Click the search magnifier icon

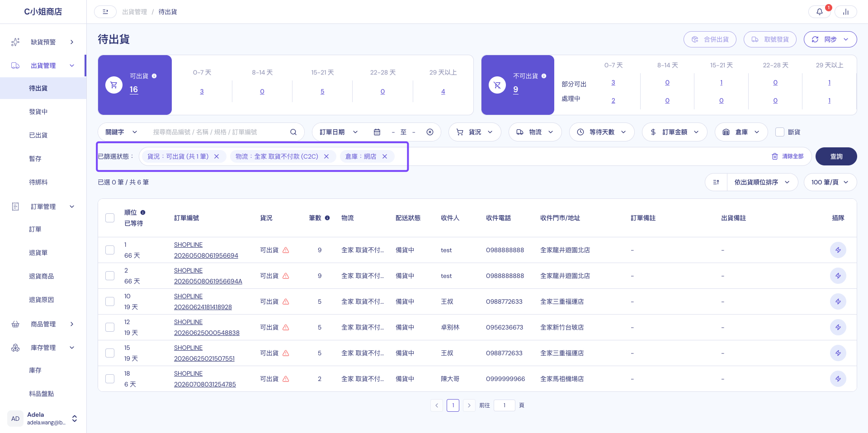tap(293, 132)
